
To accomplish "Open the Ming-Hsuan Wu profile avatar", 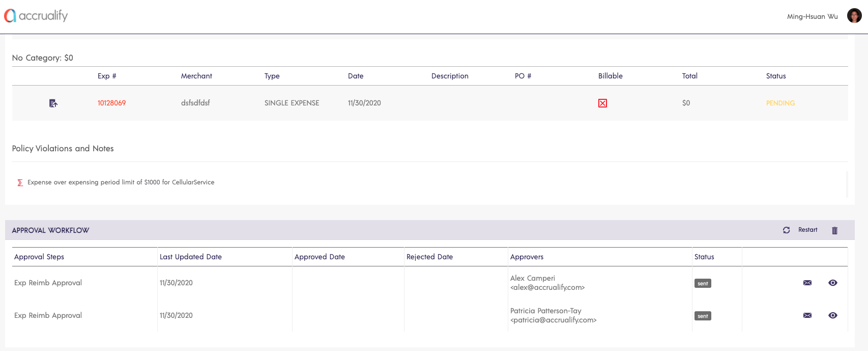I will click(x=854, y=16).
